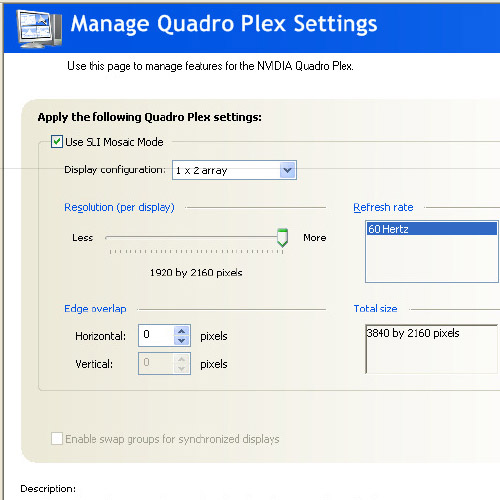Click empty area of refresh rate listbox
Screen dimensions: 500x500
click(432, 258)
